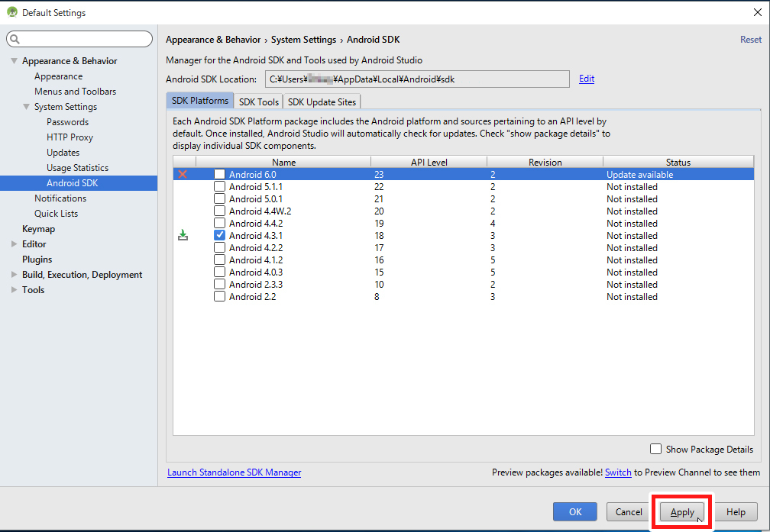770x532 pixels.
Task: Expand the Editor tree node
Action: click(14, 244)
